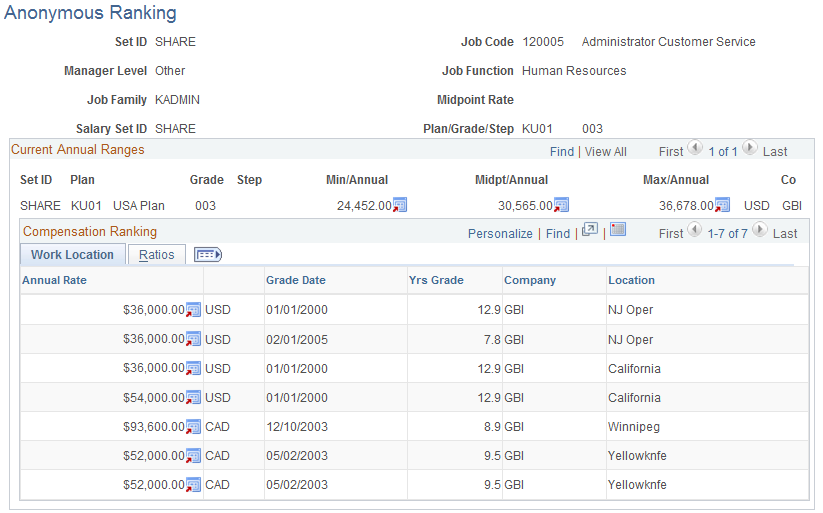
Task: Click currency icon next to $93,600.00 rate
Action: tap(193, 427)
